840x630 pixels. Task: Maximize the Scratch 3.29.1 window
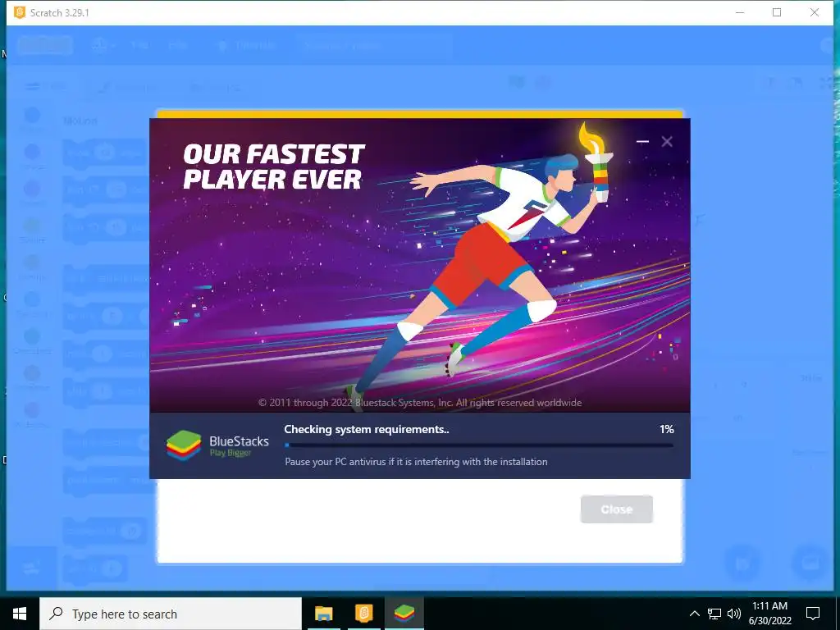(x=777, y=12)
